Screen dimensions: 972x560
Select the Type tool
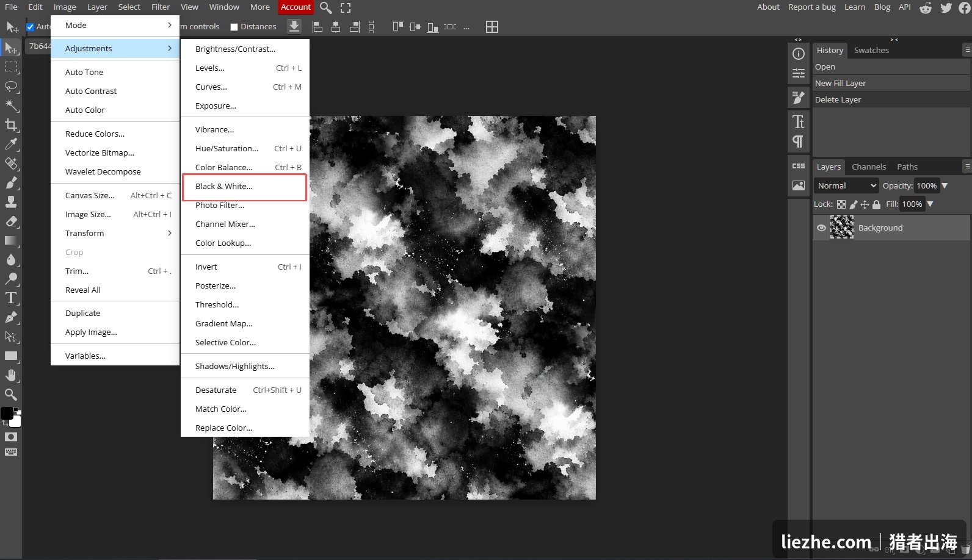tap(11, 298)
